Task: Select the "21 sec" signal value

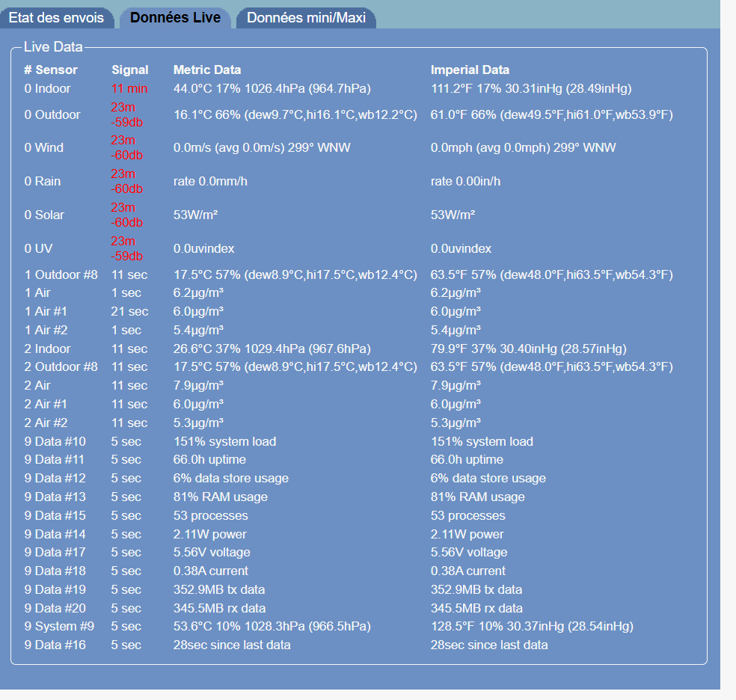Action: pyautogui.click(x=129, y=312)
